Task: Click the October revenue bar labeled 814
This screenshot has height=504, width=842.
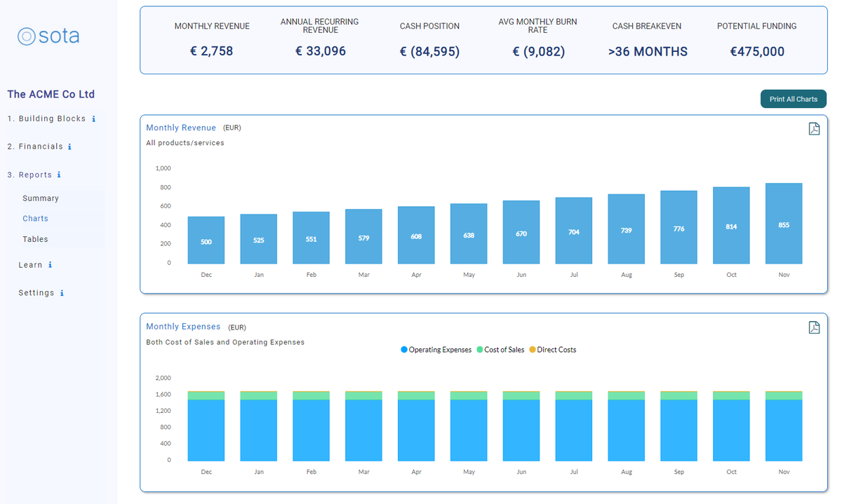Action: point(731,225)
